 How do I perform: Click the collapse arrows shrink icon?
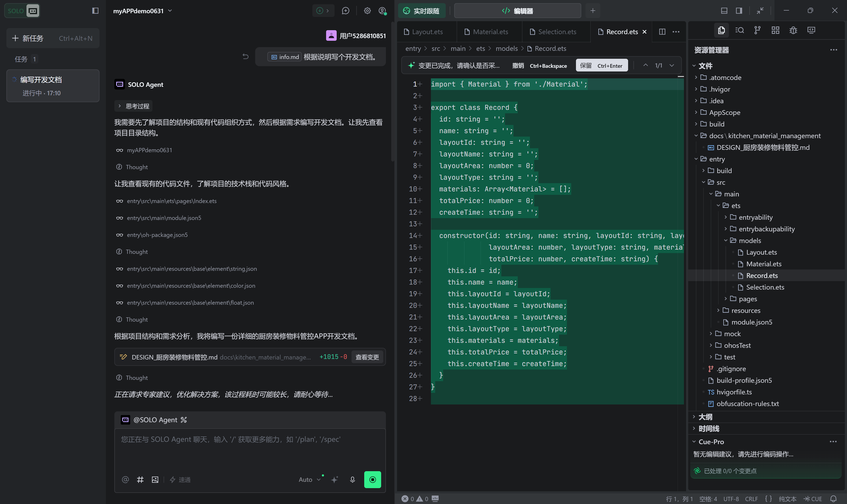coord(760,11)
